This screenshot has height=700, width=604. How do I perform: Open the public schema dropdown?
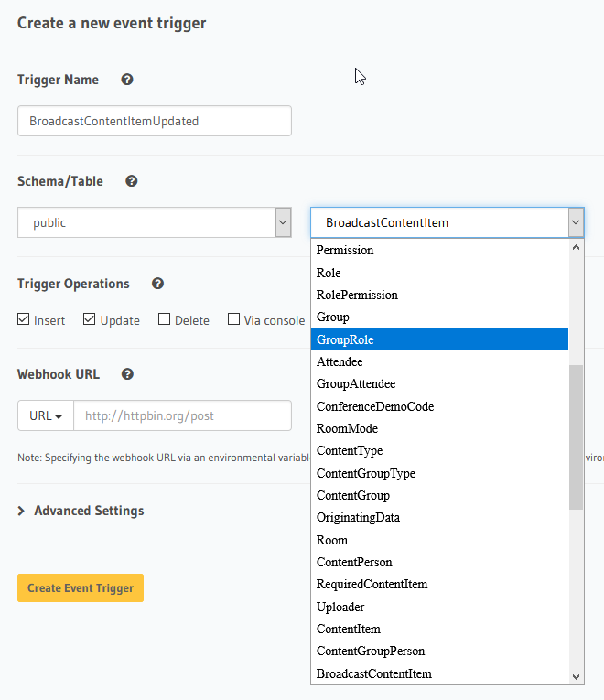(155, 222)
